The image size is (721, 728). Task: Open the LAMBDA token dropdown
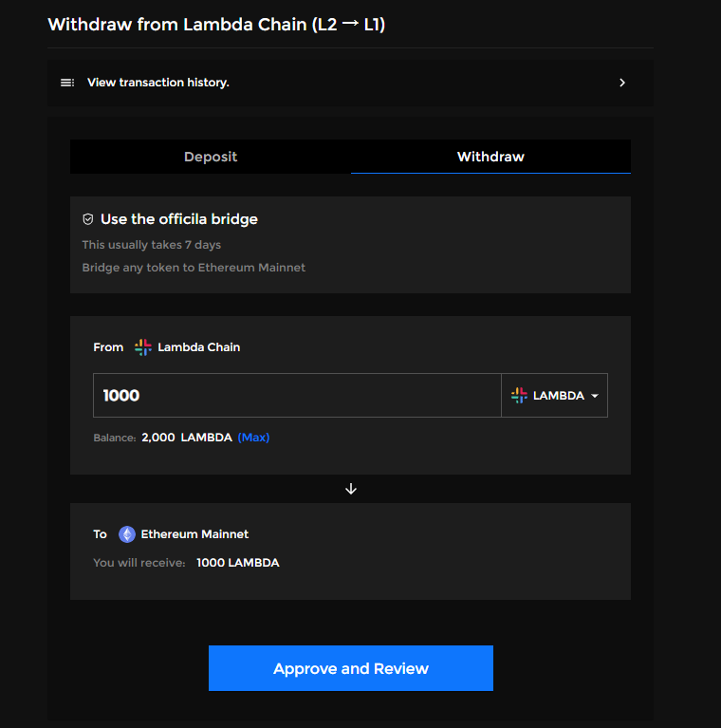[554, 396]
